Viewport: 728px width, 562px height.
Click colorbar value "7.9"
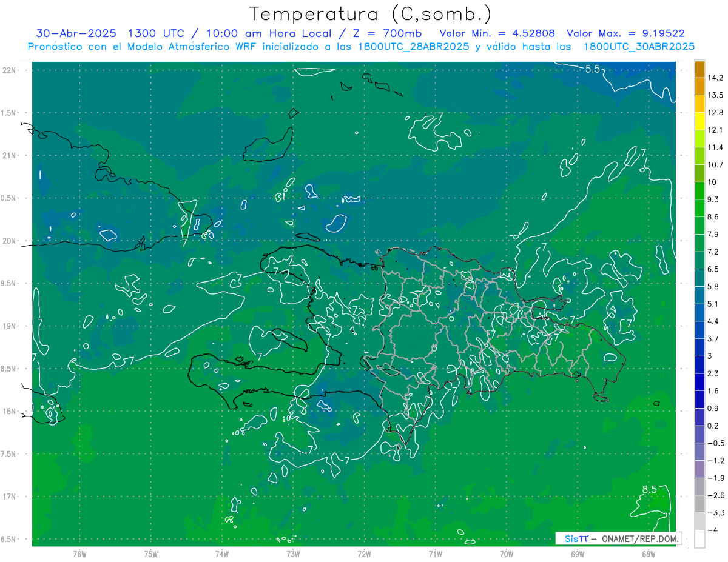click(x=713, y=234)
